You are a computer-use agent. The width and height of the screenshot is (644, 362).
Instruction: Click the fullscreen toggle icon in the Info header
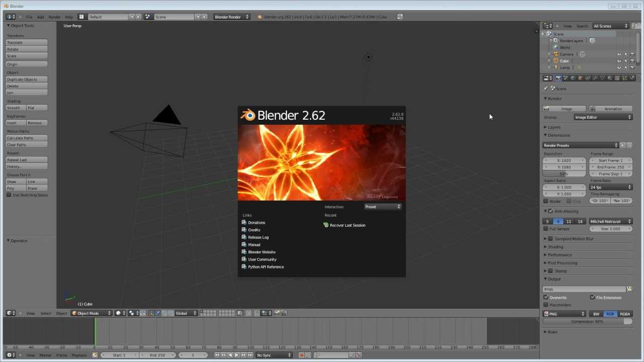click(400, 17)
